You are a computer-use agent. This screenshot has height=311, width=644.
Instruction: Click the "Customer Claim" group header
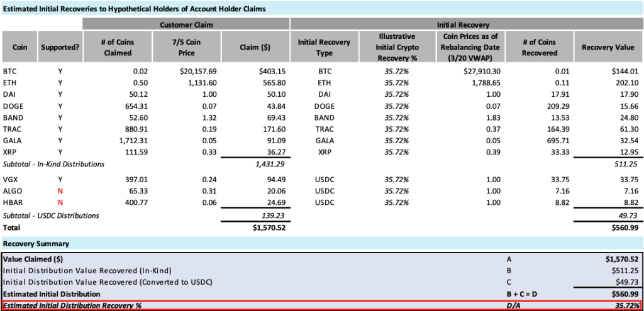point(186,24)
